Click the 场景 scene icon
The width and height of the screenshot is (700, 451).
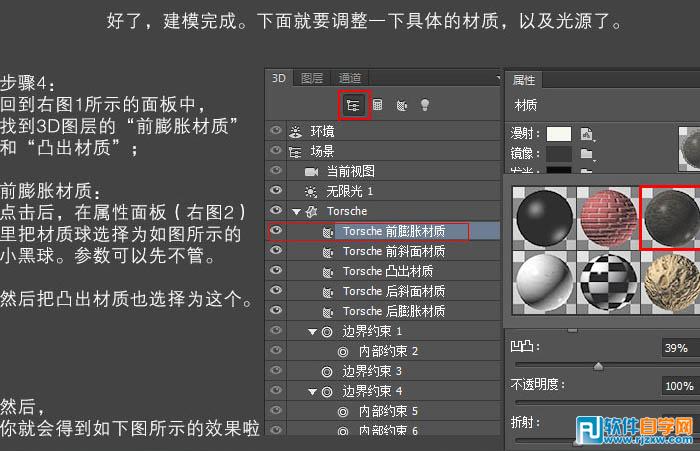(295, 152)
